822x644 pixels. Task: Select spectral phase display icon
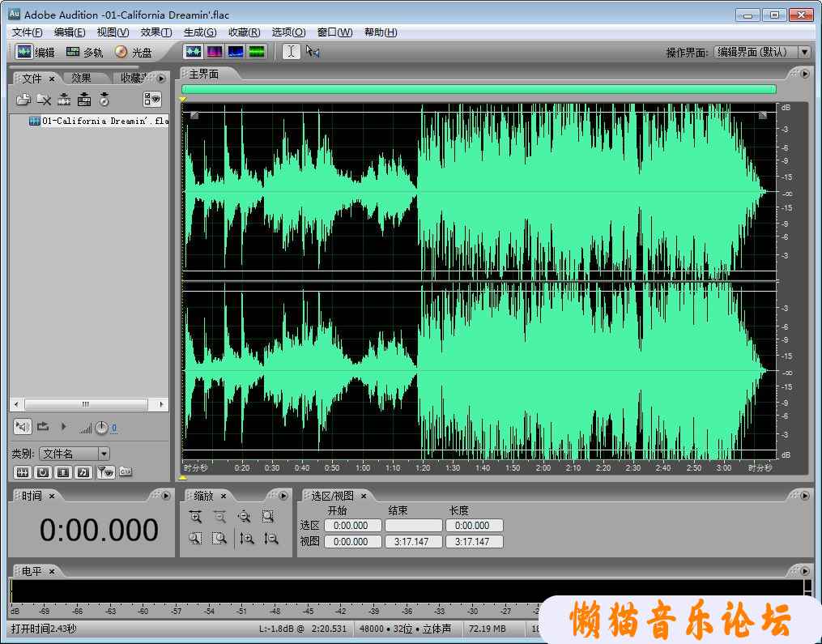(x=257, y=51)
